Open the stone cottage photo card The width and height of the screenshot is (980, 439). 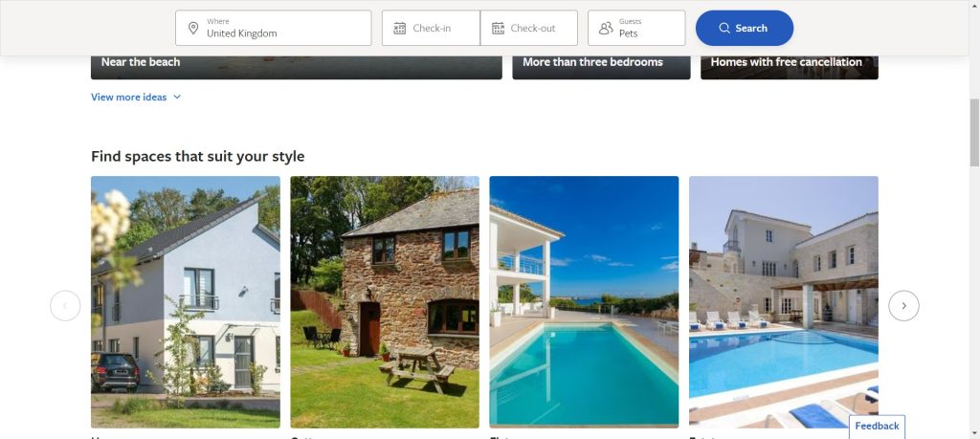click(x=385, y=302)
